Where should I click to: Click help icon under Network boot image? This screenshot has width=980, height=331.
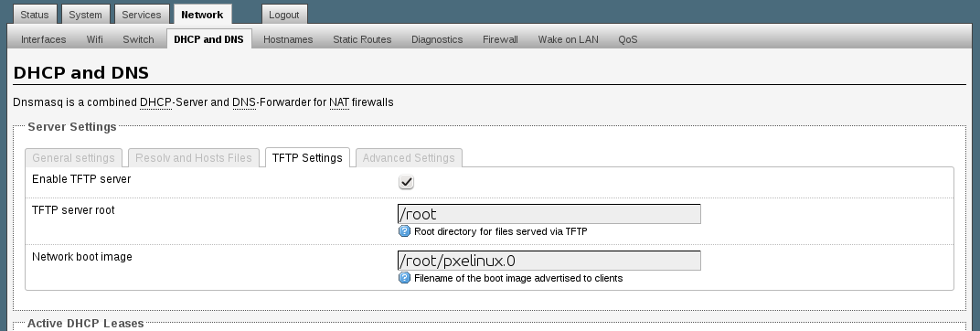coord(404,278)
